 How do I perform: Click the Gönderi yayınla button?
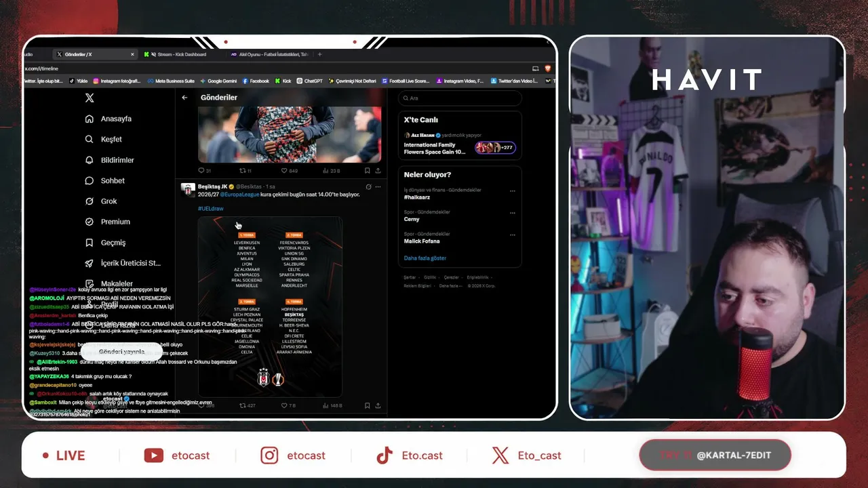pos(122,352)
